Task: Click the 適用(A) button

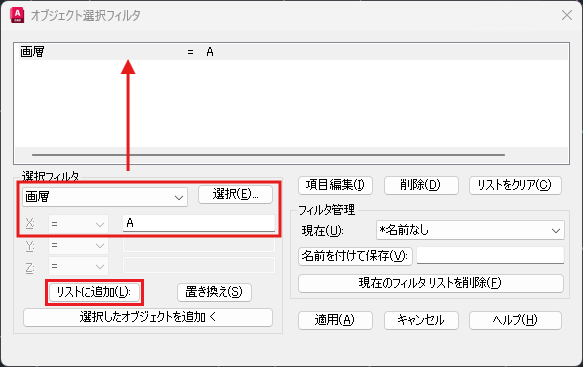Action: point(335,320)
